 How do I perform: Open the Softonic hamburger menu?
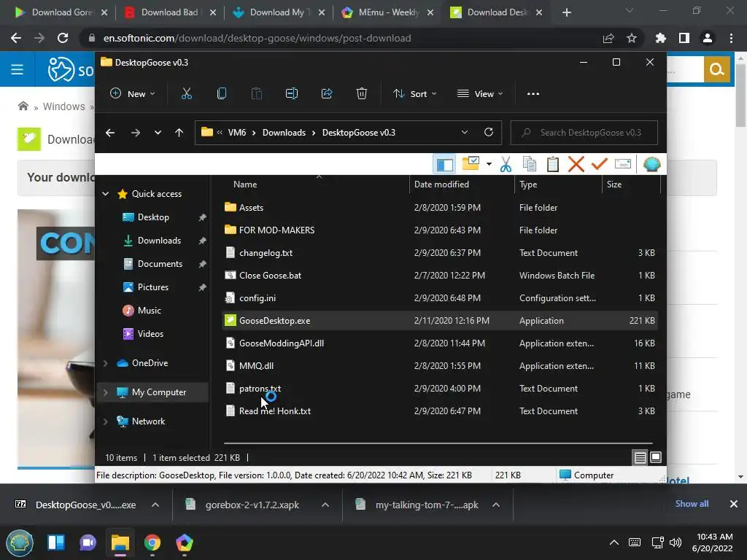[18, 69]
